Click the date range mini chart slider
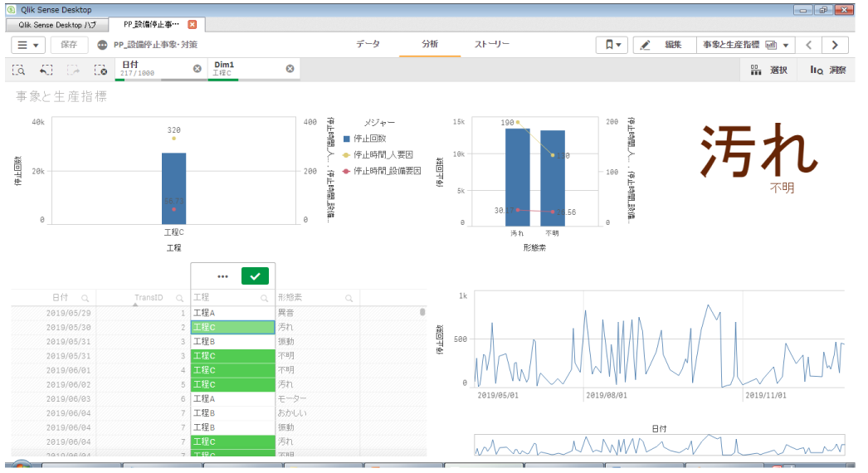The width and height of the screenshot is (868, 473). pyautogui.click(x=659, y=445)
